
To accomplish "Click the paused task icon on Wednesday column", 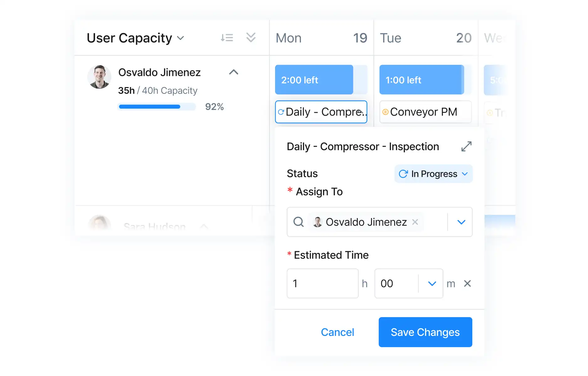I will tap(490, 113).
